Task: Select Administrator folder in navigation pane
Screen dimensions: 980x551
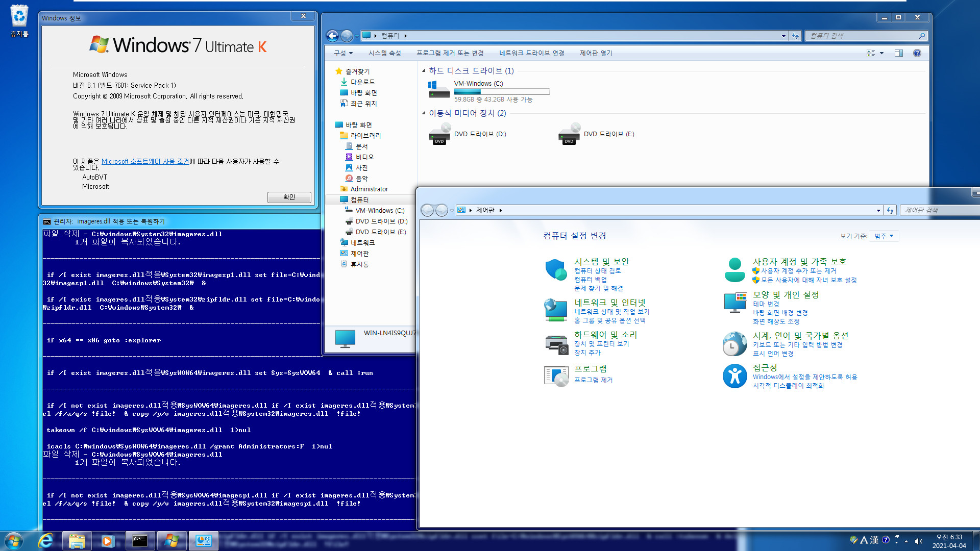Action: (x=369, y=189)
